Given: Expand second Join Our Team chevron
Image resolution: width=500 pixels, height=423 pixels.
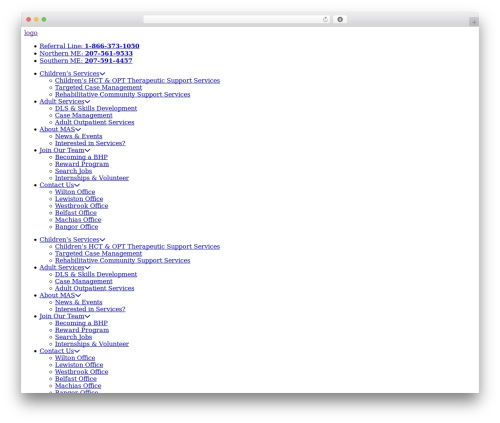Looking at the screenshot, I should click(87, 316).
